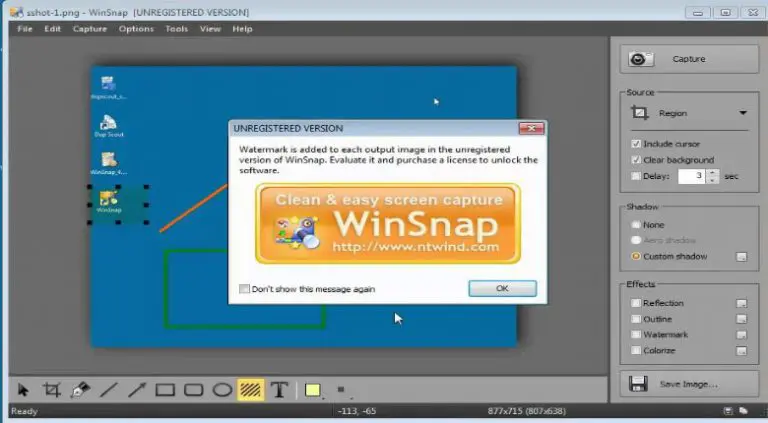The width and height of the screenshot is (768, 423).
Task: Click the copy icon in status bar
Action: pyautogui.click(x=744, y=411)
